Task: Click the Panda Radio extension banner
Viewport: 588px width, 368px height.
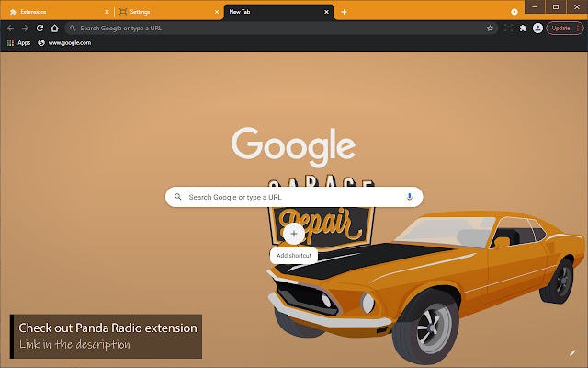Action: pos(106,337)
